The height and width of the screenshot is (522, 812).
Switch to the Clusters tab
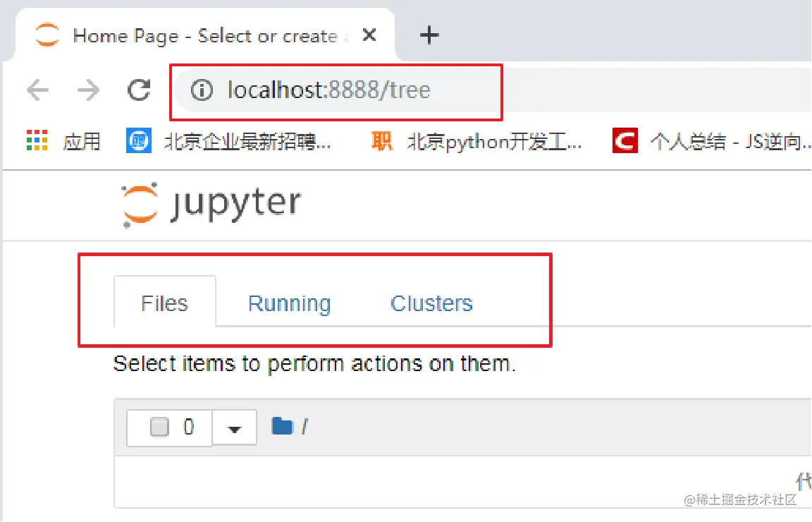(431, 303)
